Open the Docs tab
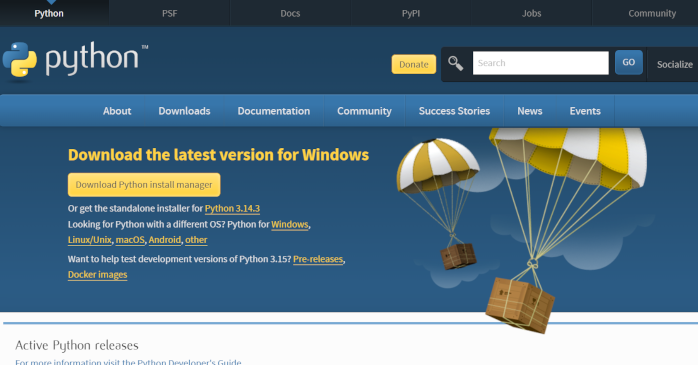698x365 pixels. [290, 13]
